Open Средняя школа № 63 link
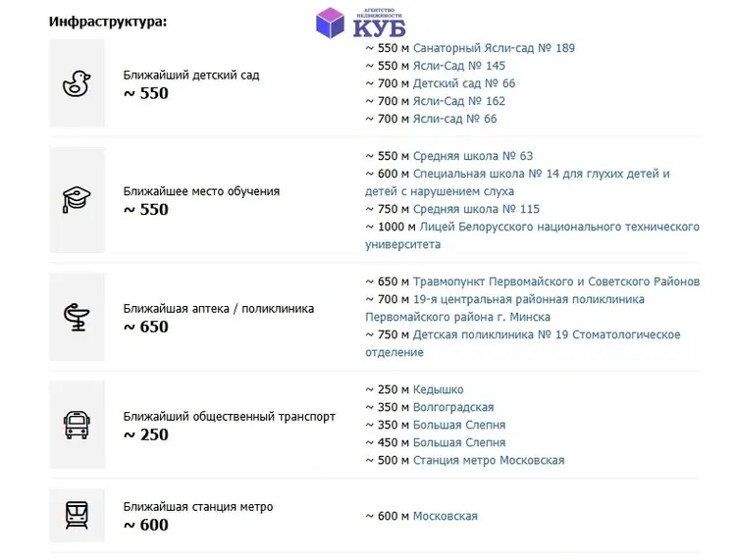The width and height of the screenshot is (736, 560). (473, 156)
